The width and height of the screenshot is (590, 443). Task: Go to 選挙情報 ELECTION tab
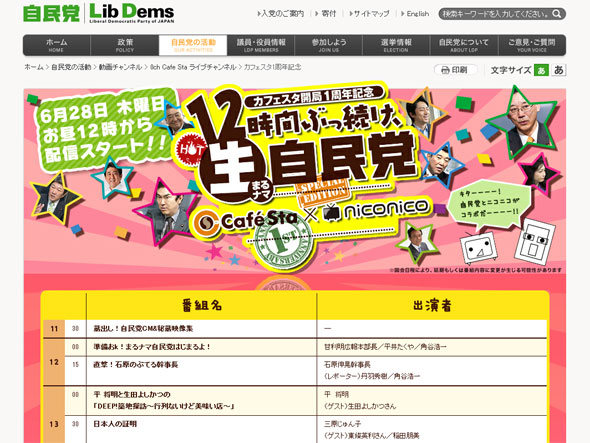(x=396, y=45)
